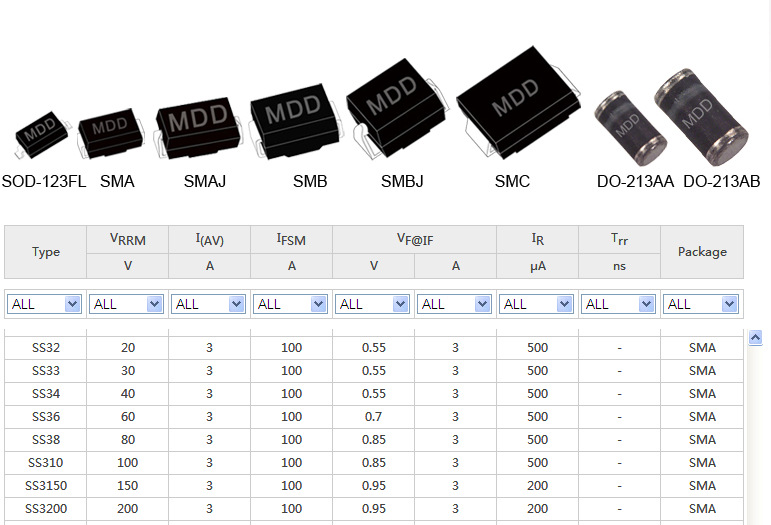Click the Trr column header
Image resolution: width=771 pixels, height=525 pixels.
click(x=620, y=240)
